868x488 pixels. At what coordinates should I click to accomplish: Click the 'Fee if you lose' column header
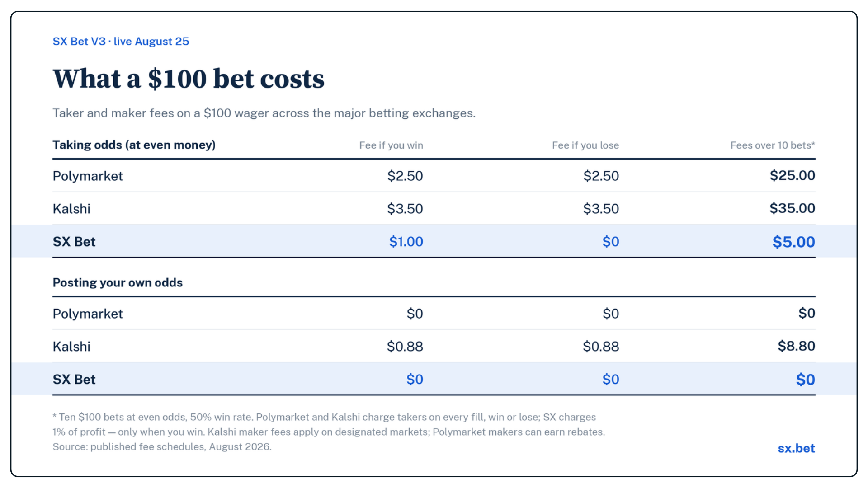pyautogui.click(x=585, y=145)
